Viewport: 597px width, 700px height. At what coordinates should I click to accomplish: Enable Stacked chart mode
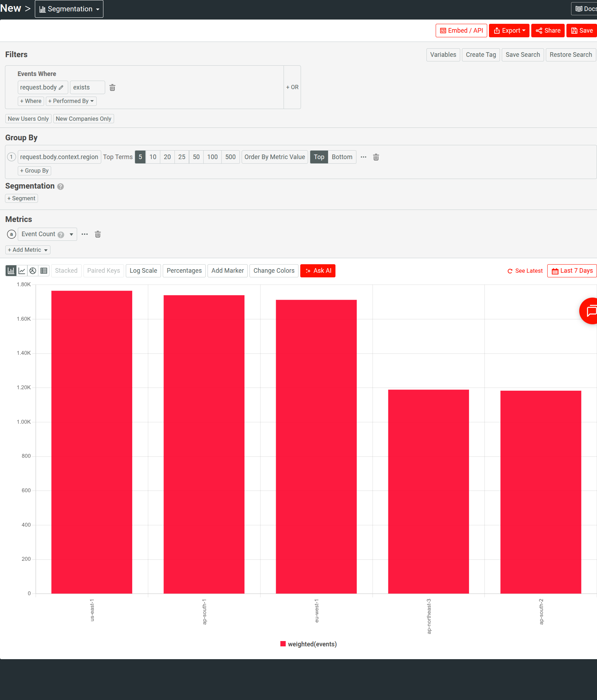tap(66, 271)
